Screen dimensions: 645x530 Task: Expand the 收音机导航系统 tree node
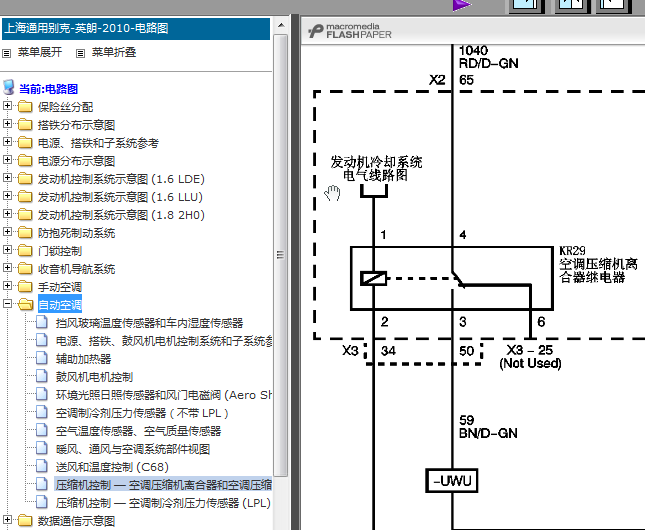7,269
